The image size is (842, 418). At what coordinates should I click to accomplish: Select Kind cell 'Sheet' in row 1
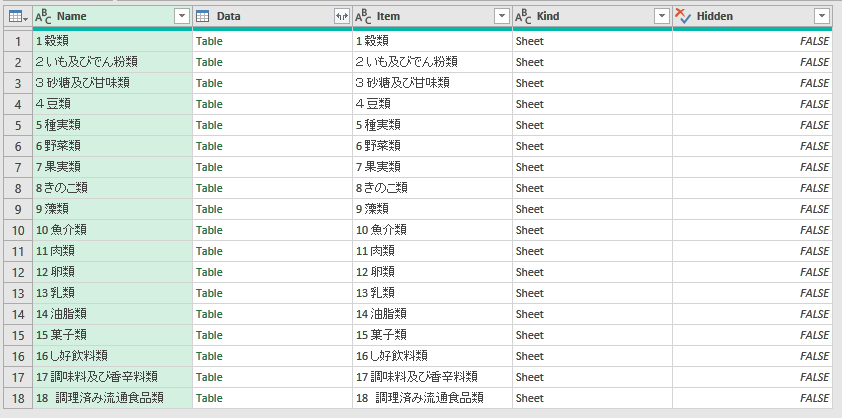click(x=592, y=41)
